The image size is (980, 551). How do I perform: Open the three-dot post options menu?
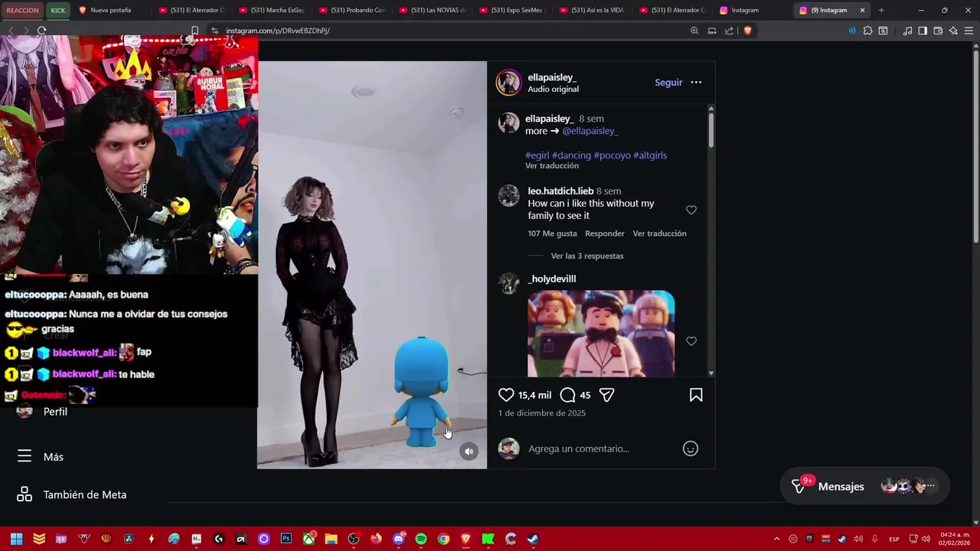coord(696,83)
